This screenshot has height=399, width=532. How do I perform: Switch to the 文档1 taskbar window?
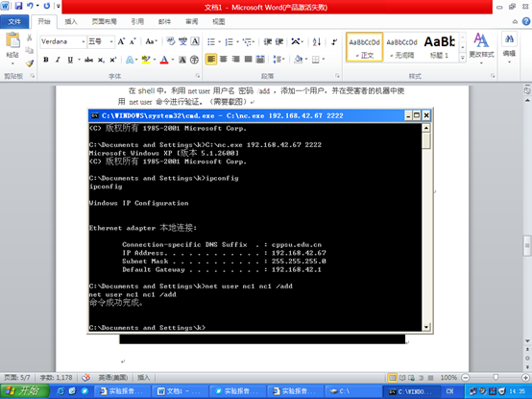click(180, 391)
